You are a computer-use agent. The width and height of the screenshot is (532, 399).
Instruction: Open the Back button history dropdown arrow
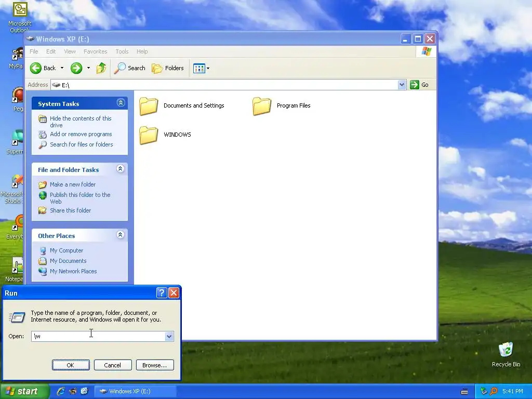(x=62, y=68)
